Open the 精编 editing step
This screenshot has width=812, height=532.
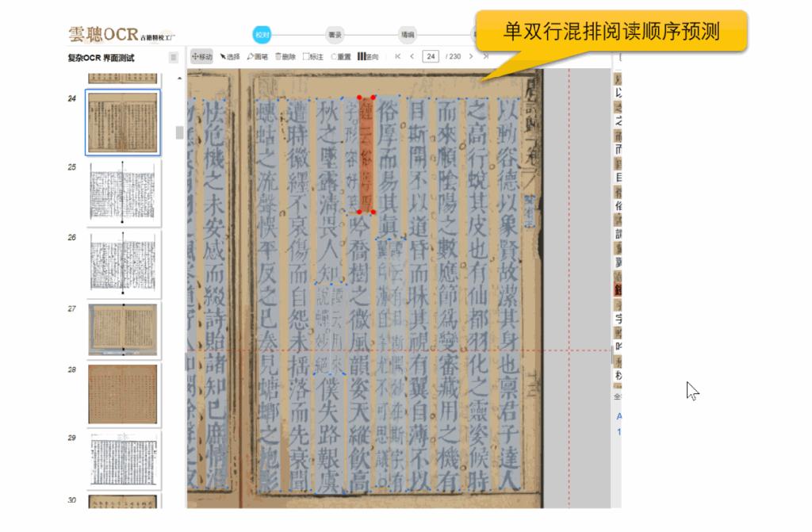(408, 35)
